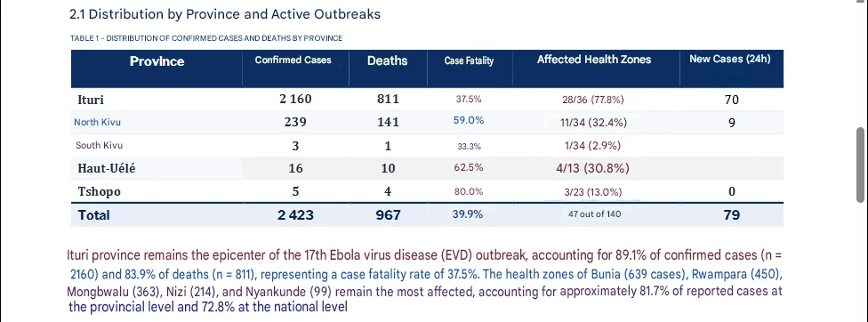868x322 pixels.
Task: Select the North Kivu 59.0% fatality cell
Action: 469,120
